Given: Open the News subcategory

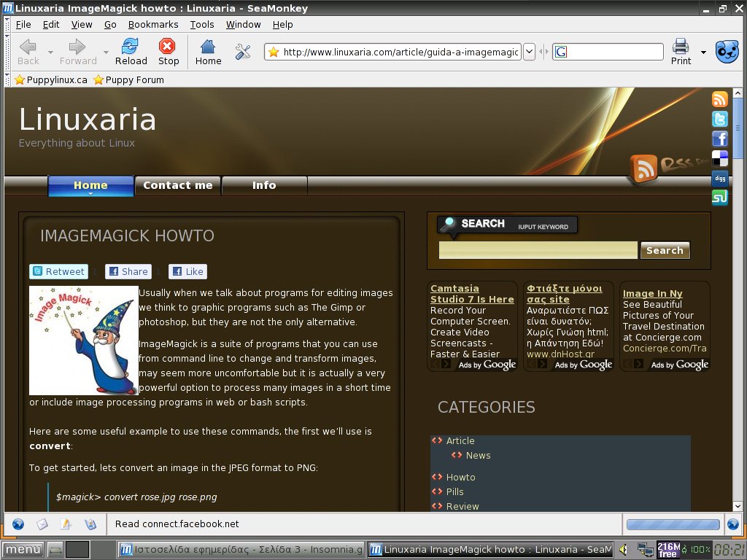Looking at the screenshot, I should 478,455.
